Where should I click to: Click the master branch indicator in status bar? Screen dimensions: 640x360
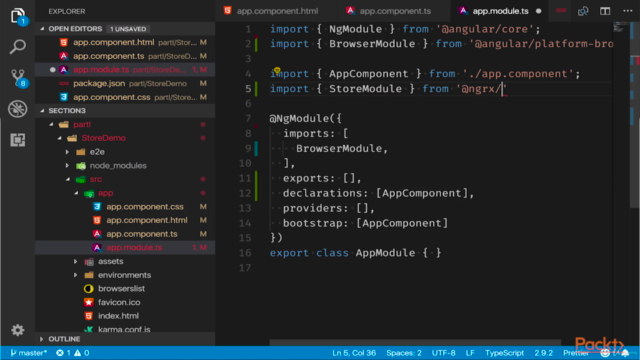click(29, 353)
